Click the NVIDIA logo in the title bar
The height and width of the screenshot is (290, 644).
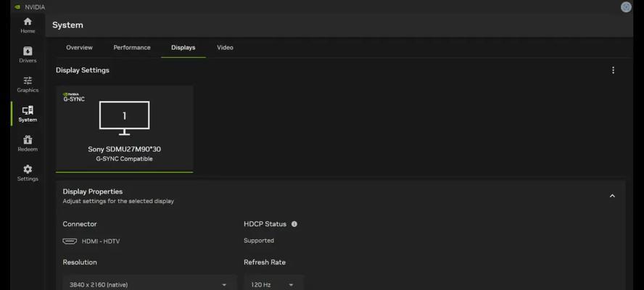[x=17, y=7]
